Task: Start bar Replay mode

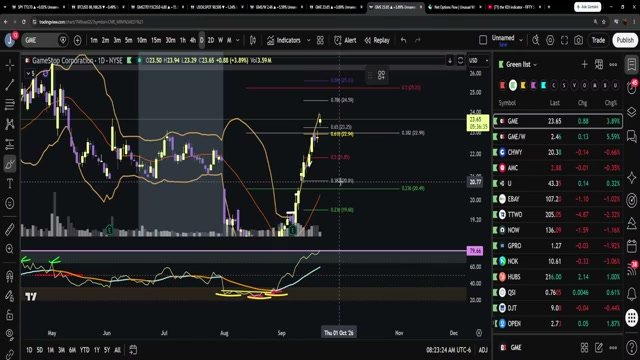Action: pos(377,40)
